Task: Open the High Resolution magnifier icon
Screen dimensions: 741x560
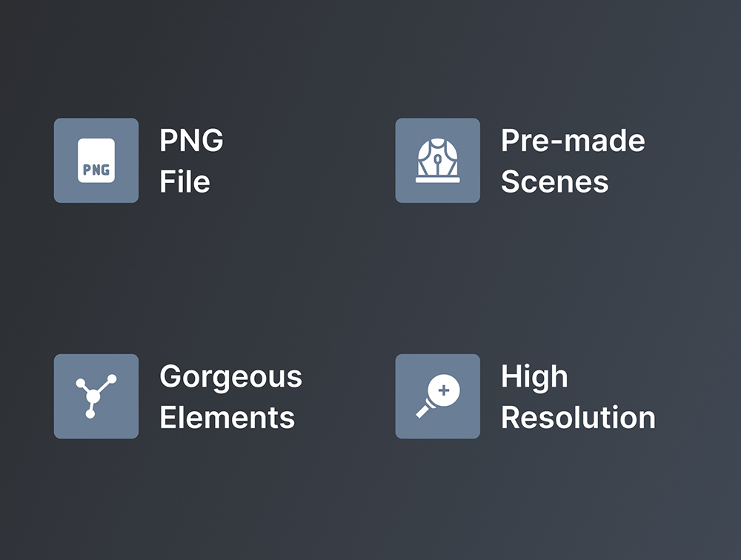Action: coord(437,396)
